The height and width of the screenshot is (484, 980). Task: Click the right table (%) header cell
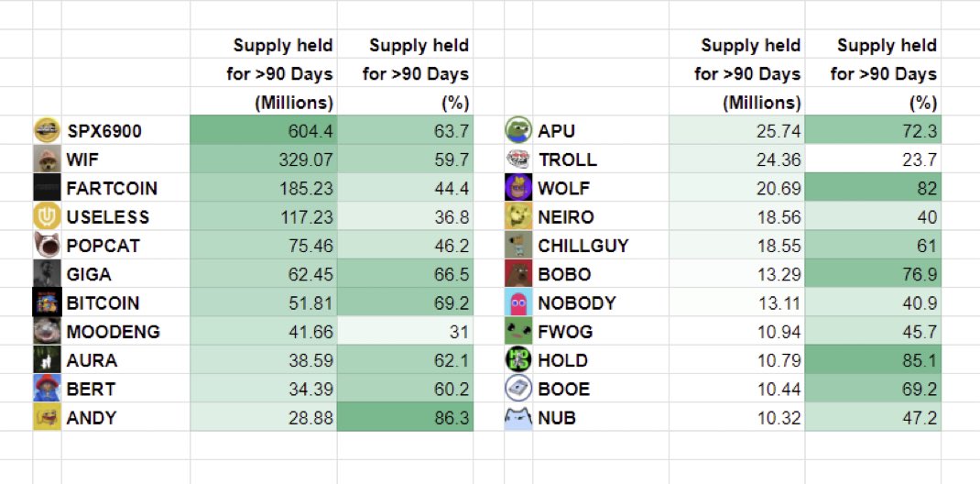(x=873, y=102)
